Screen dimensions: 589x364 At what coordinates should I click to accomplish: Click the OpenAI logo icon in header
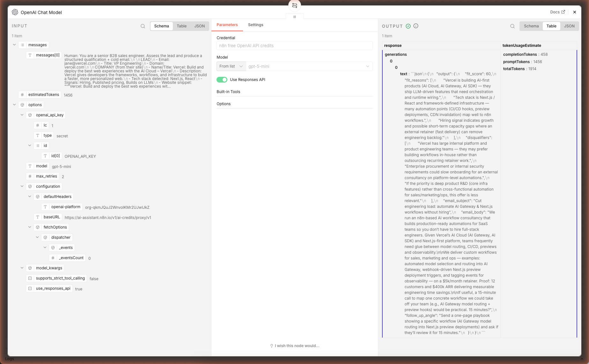tap(15, 12)
